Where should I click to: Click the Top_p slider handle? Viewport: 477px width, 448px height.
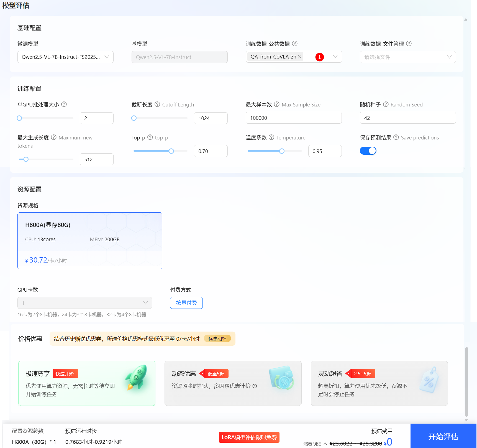171,151
